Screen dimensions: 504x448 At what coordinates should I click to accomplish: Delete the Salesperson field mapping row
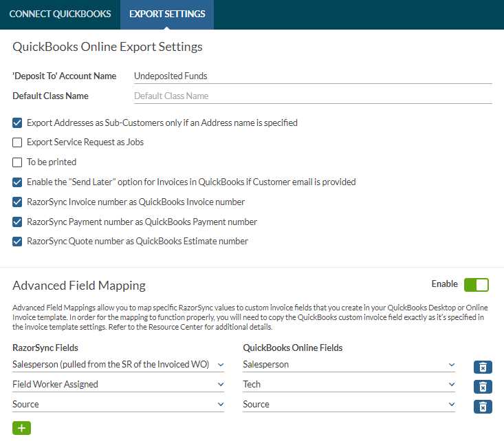tap(483, 367)
